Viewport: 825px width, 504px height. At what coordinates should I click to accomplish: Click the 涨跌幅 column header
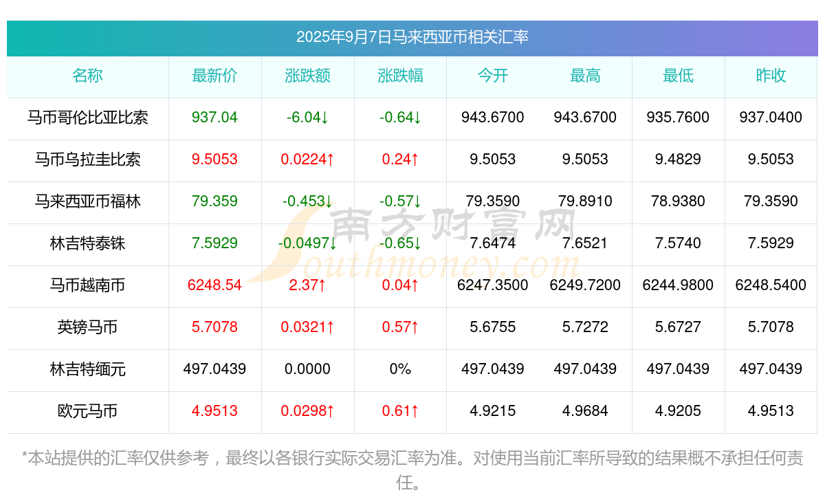[x=400, y=76]
